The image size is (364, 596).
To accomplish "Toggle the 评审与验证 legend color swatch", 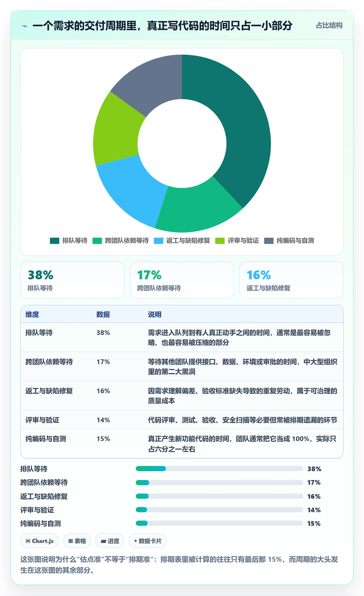I will point(220,241).
